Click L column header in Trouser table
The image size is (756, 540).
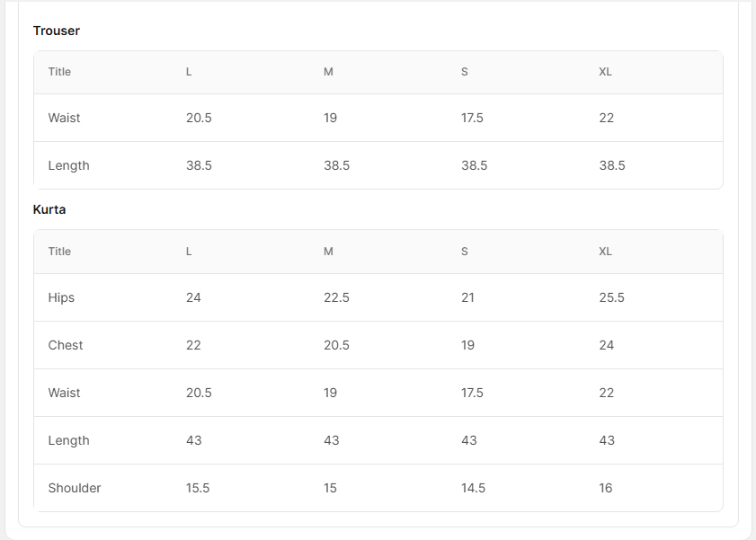click(189, 72)
